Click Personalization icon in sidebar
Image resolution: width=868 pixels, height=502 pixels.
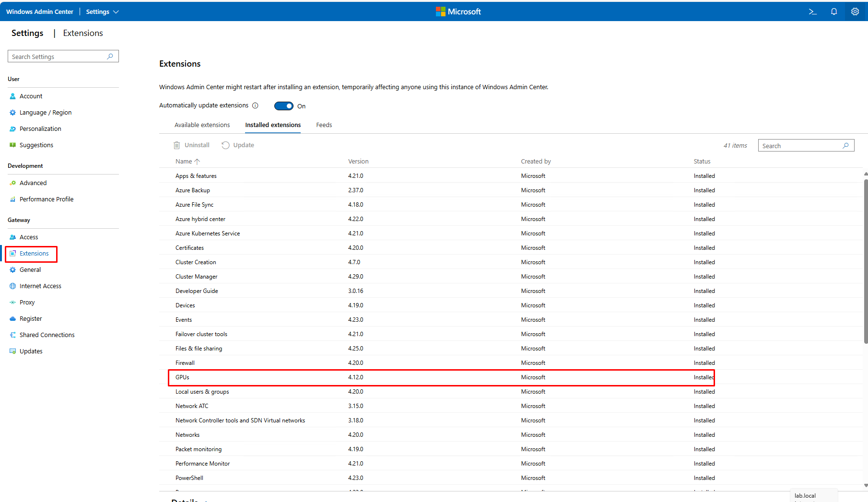13,129
